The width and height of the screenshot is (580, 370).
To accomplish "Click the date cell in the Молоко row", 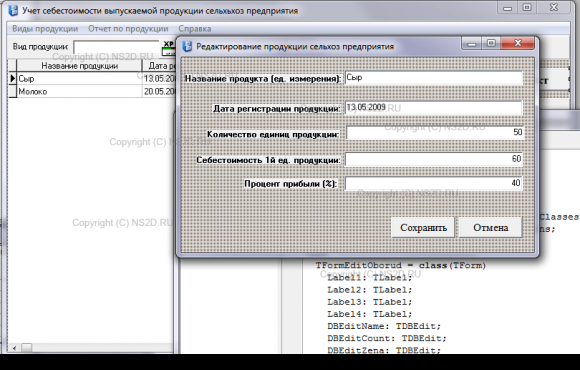I will 158,91.
